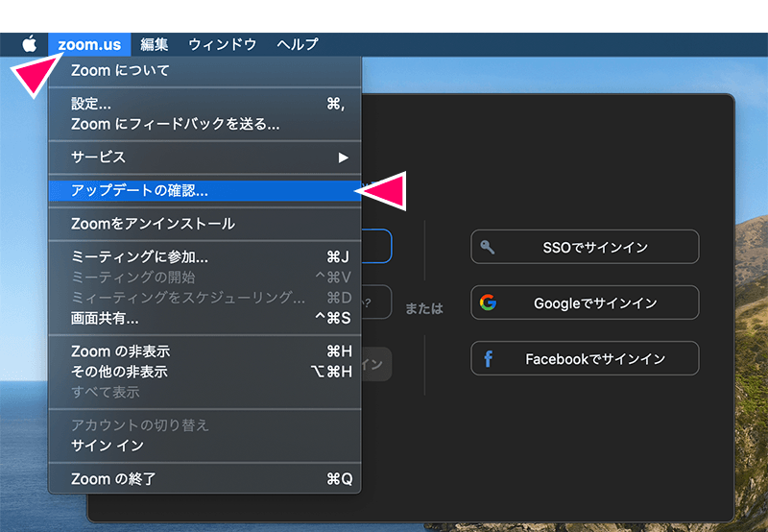Click Facebookでサインイン button

tap(585, 358)
